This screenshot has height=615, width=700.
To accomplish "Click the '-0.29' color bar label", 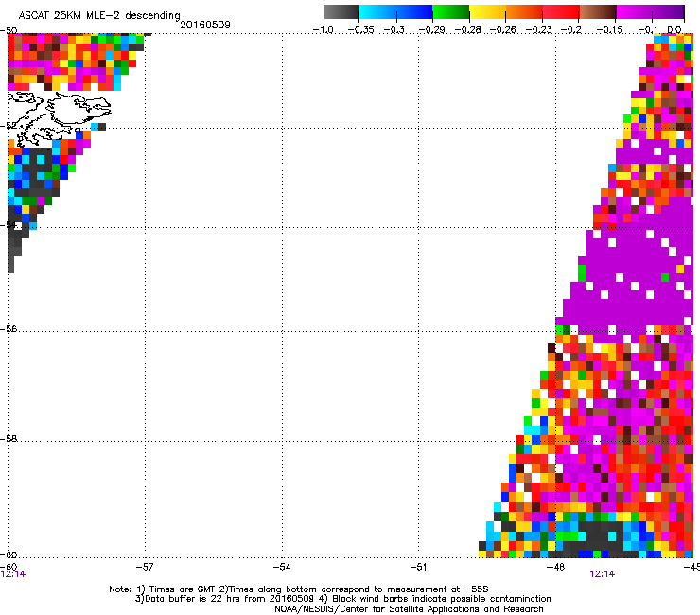I will coord(431,30).
